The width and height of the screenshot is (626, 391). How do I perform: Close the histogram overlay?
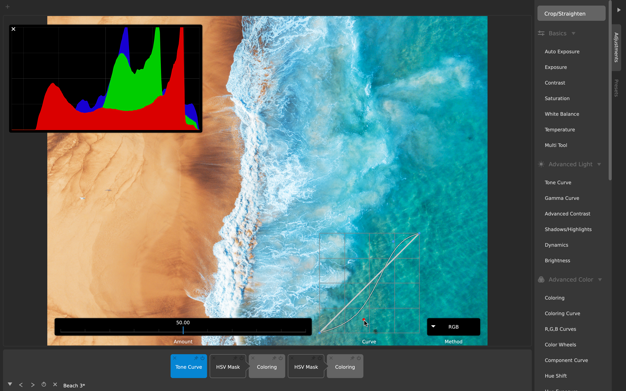13,29
